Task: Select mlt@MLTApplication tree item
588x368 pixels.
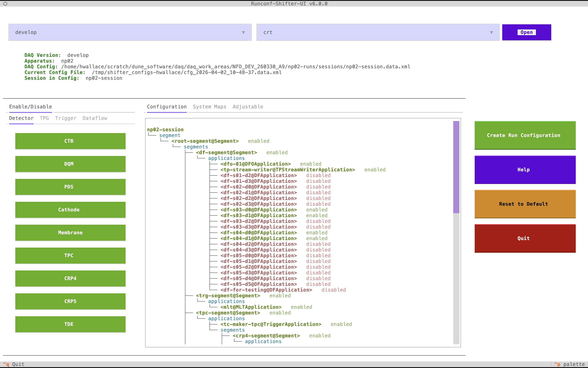Action: point(251,307)
